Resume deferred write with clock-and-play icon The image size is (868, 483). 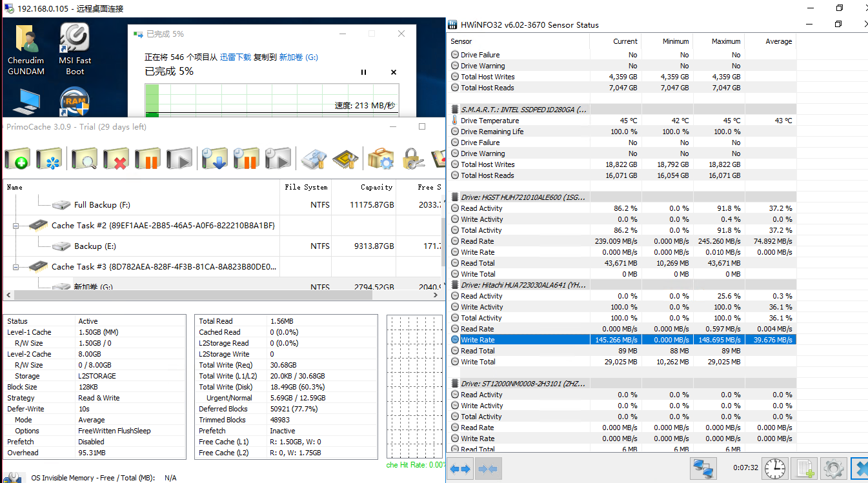click(x=278, y=159)
